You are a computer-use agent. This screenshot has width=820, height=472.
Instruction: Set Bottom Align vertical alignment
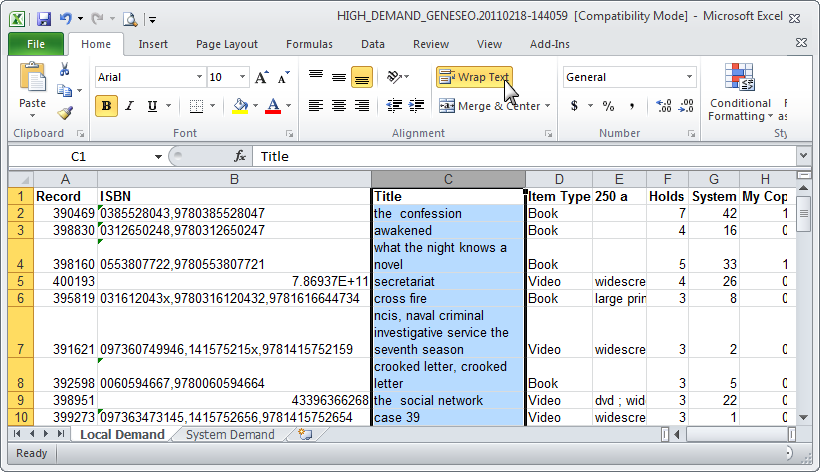point(362,77)
